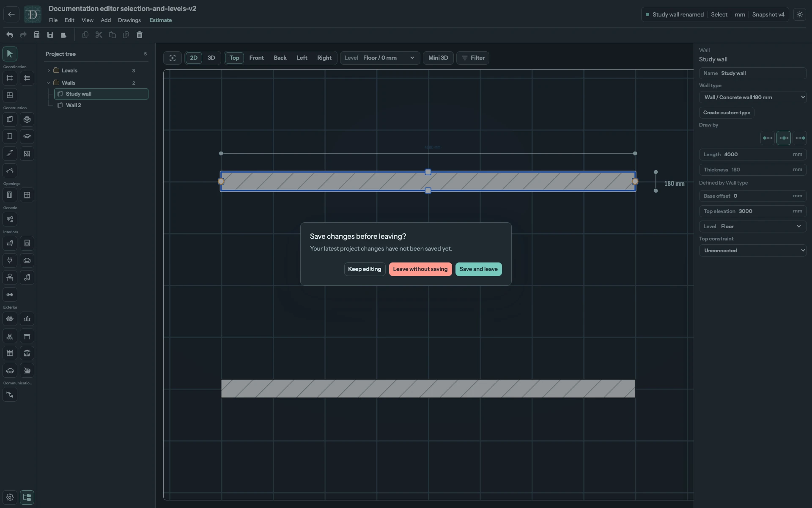Select the music note tool

pyautogui.click(x=27, y=278)
